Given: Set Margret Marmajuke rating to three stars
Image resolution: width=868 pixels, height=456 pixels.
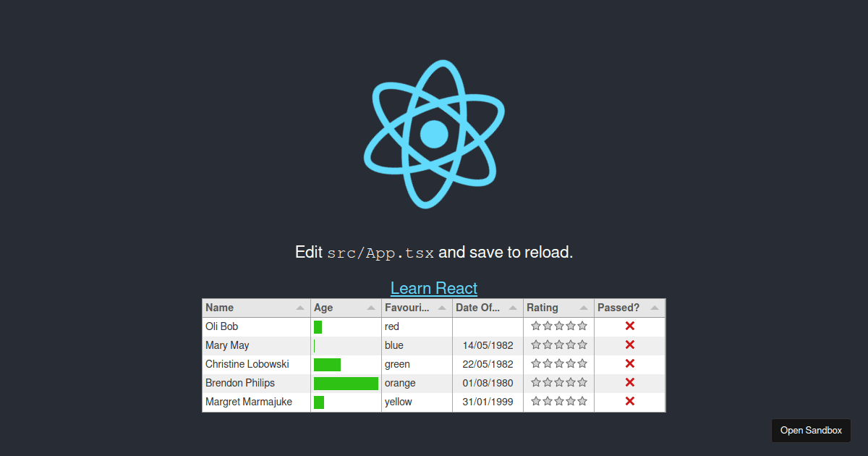Looking at the screenshot, I should click(x=559, y=402).
